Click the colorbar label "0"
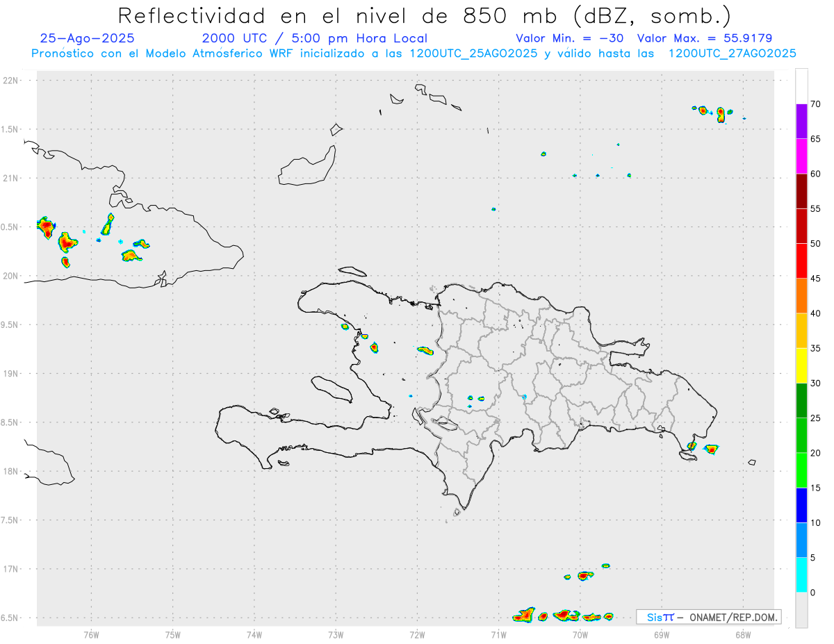834x644 pixels. click(812, 593)
